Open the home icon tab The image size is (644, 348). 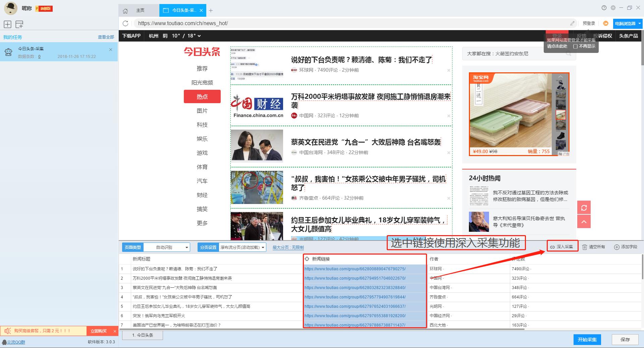click(x=125, y=11)
